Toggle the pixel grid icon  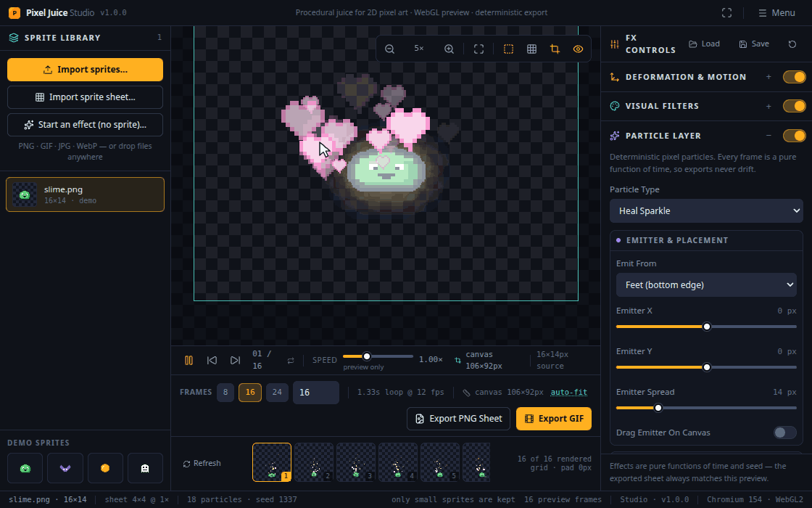(x=532, y=49)
